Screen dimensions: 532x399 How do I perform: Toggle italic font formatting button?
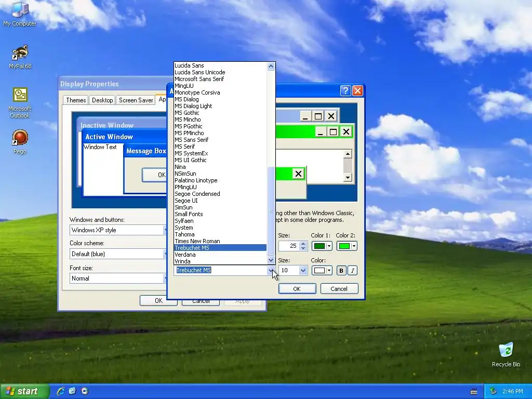point(353,270)
